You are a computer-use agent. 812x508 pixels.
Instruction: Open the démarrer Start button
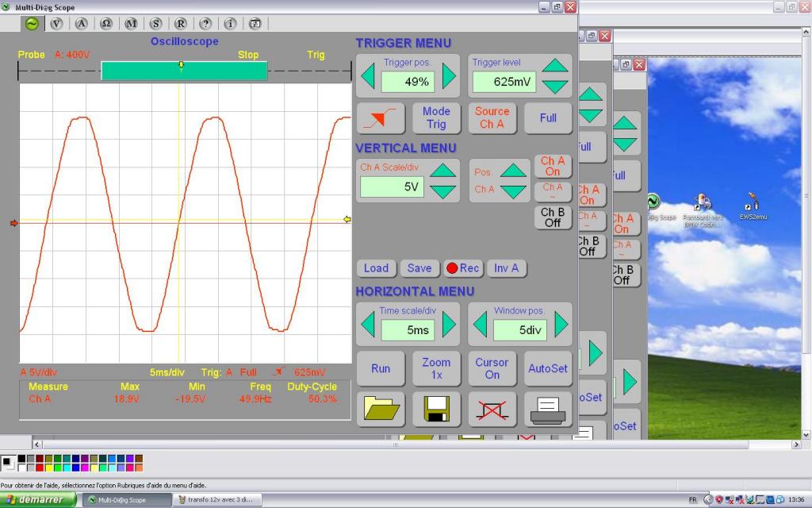pyautogui.click(x=38, y=500)
